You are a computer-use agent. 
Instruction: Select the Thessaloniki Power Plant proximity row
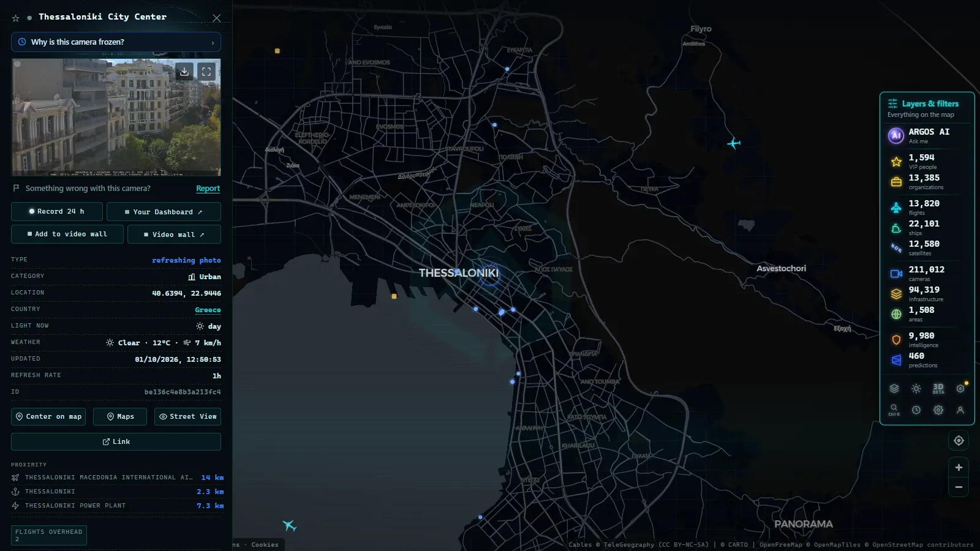(117, 506)
